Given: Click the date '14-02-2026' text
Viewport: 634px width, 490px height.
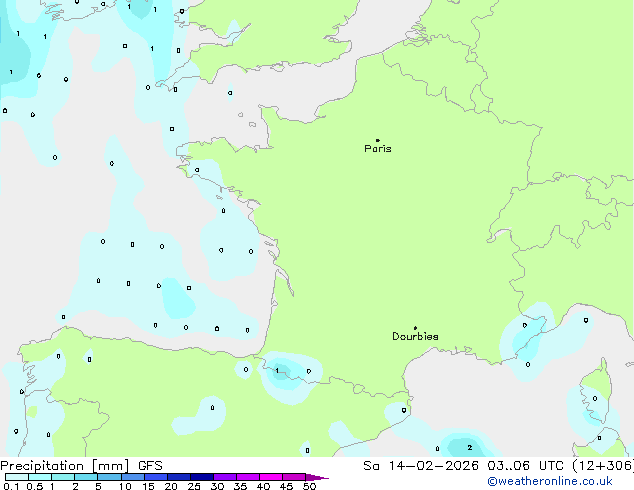Looking at the screenshot, I should point(433,466).
